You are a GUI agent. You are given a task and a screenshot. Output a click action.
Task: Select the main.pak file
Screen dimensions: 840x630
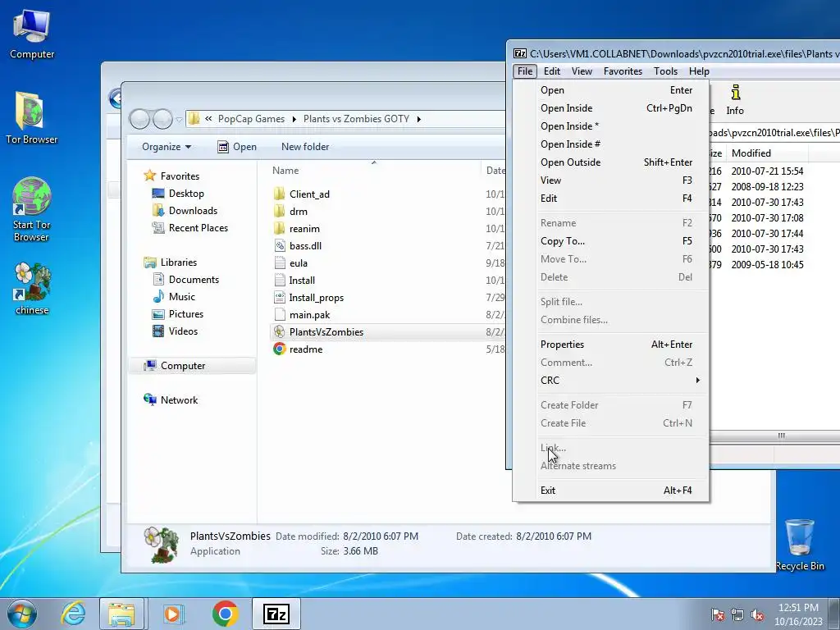point(309,315)
